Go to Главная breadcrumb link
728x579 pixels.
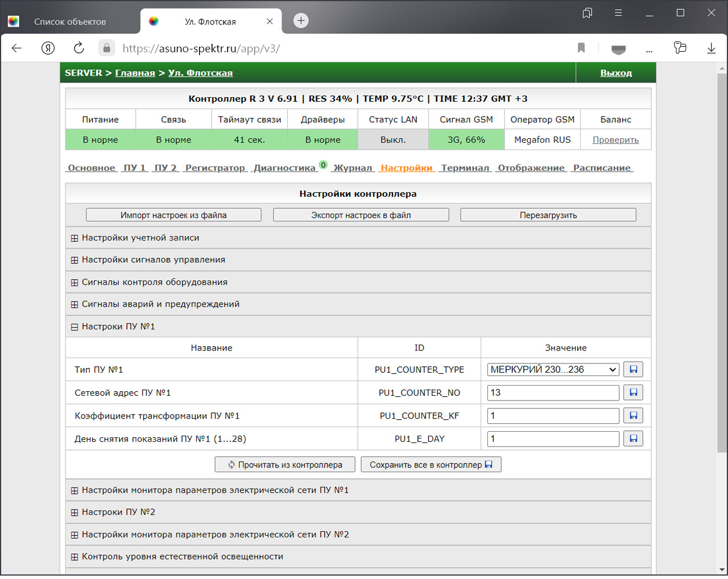point(135,73)
